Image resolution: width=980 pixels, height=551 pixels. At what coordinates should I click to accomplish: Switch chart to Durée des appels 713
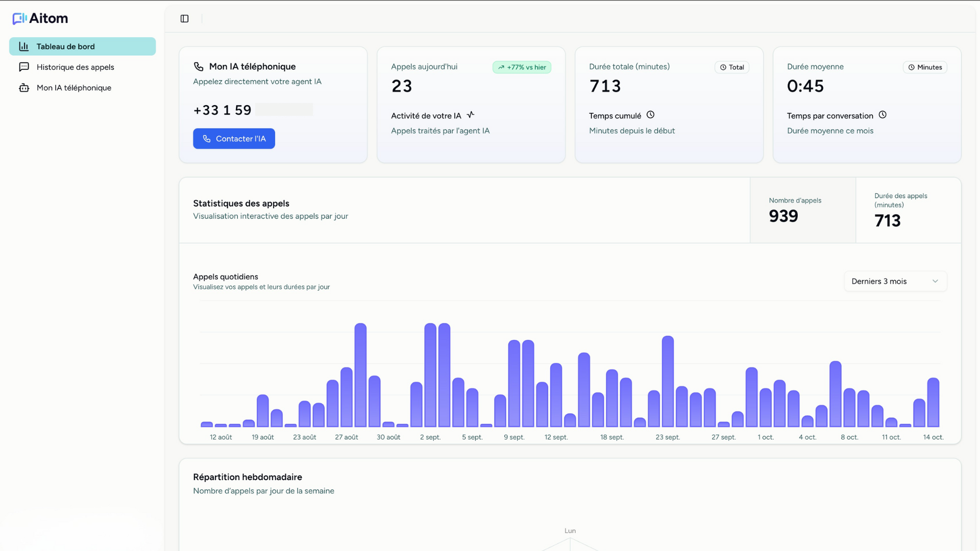[908, 210]
